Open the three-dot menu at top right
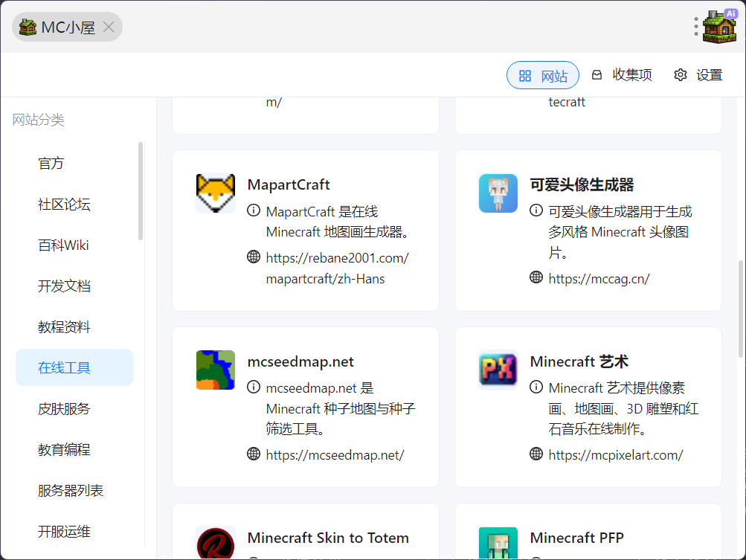Viewport: 746px width, 560px height. tap(696, 27)
